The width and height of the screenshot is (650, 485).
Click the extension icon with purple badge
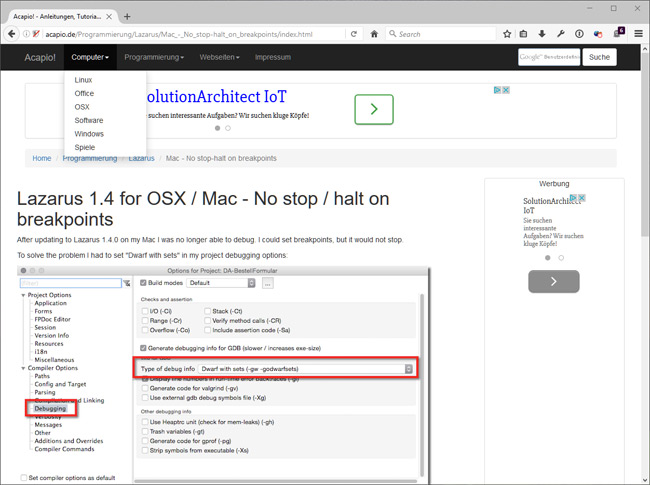pyautogui.click(x=619, y=33)
